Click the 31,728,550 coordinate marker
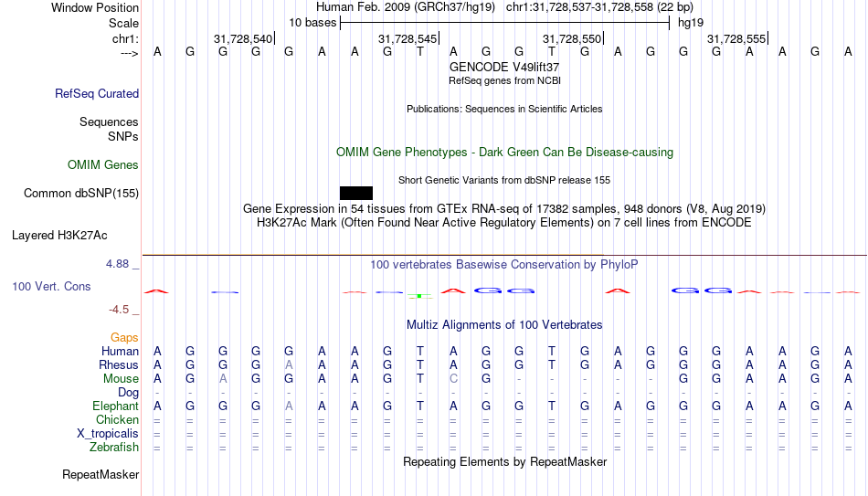 click(572, 38)
